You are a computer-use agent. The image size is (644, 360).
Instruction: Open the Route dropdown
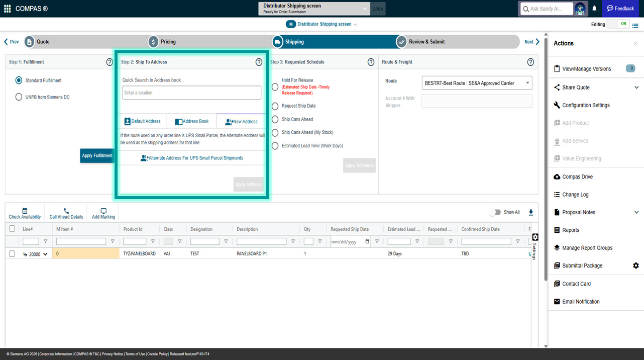point(477,83)
